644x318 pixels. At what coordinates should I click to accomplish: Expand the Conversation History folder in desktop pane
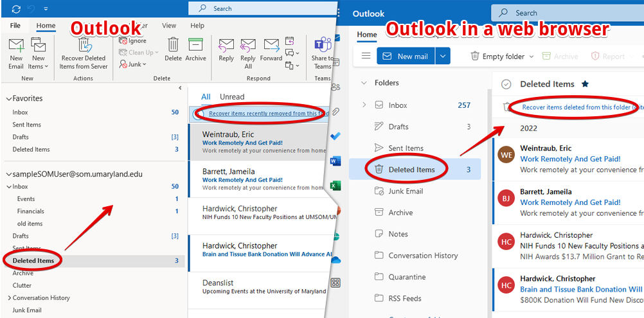click(9, 298)
